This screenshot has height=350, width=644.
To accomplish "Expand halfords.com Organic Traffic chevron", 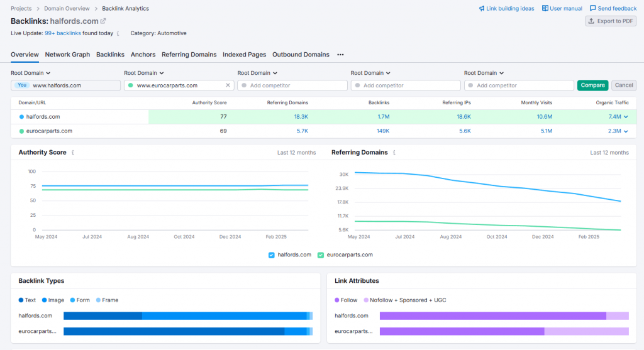I will pyautogui.click(x=626, y=117).
